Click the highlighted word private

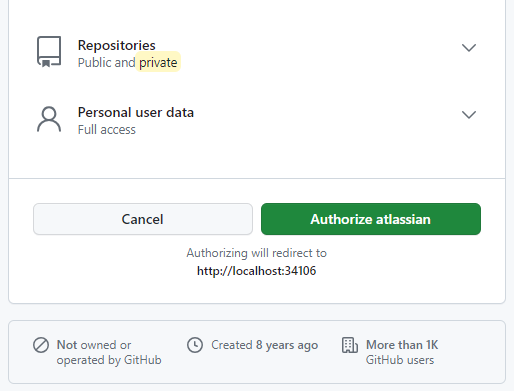[x=158, y=62]
